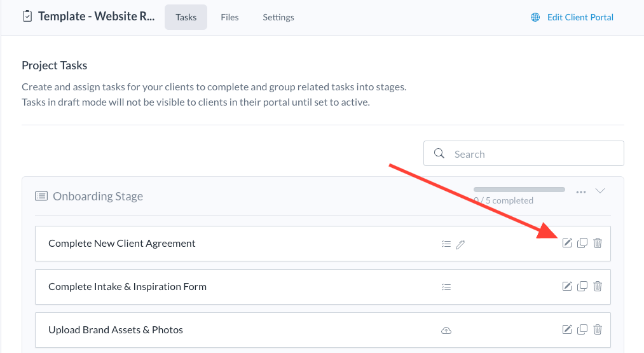
Task: Click the cloud upload icon on Brand Assets
Action: click(446, 330)
